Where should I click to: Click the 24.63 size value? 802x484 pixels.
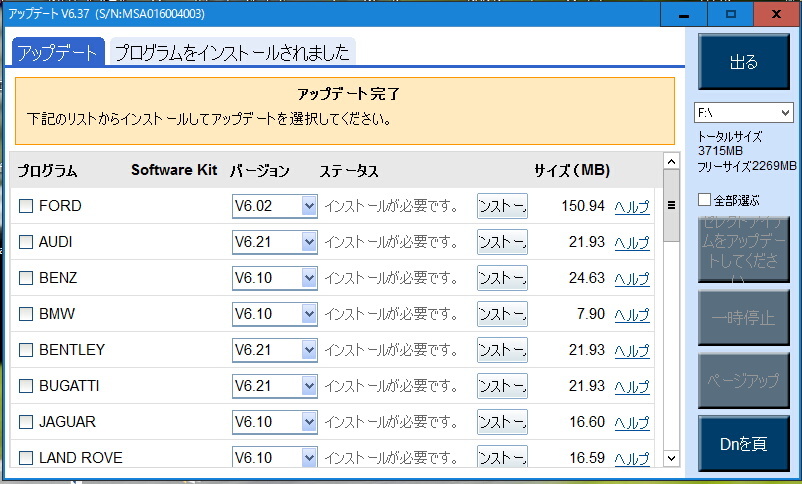pyautogui.click(x=587, y=278)
